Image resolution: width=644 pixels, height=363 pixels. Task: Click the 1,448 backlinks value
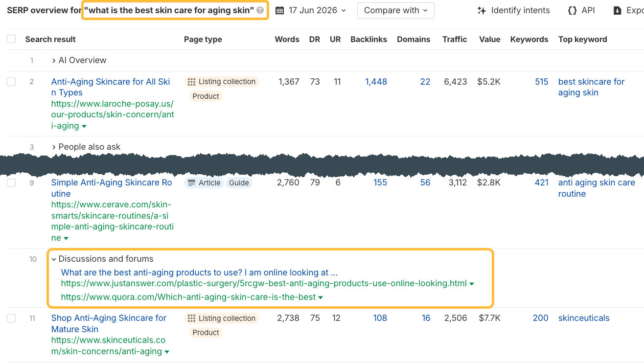pos(376,82)
